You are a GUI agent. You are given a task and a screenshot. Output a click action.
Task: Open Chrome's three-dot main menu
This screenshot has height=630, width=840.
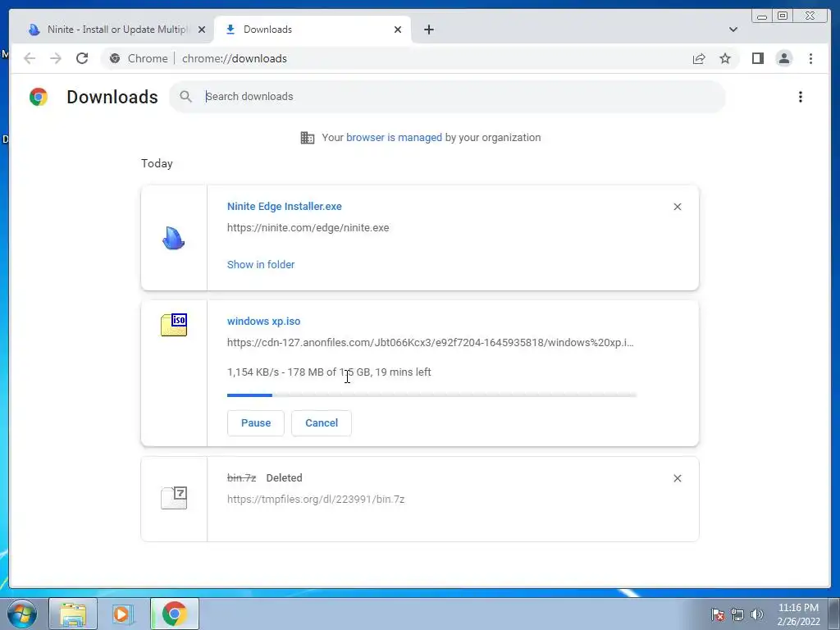coord(810,58)
